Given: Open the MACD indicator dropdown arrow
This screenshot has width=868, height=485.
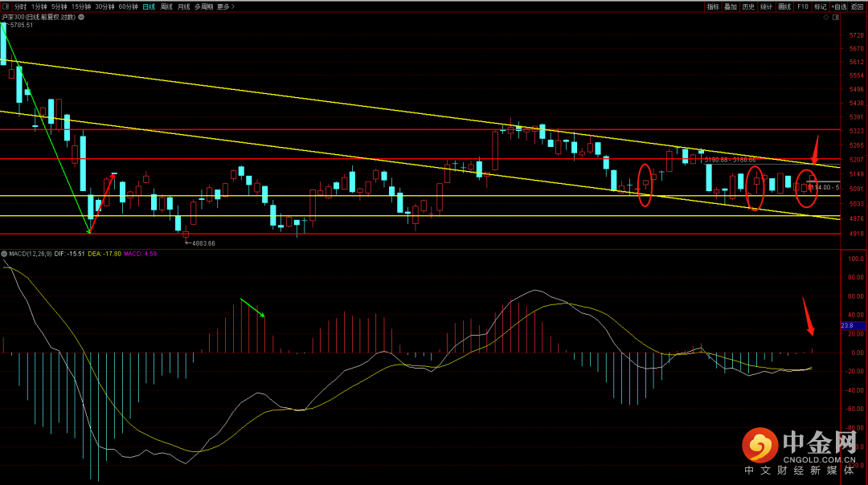Looking at the screenshot, I should coord(4,254).
